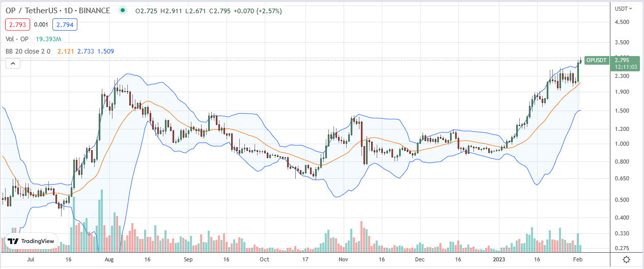Screen dimensions: 644x269
Task: Click the OPUSDT symbol price label
Action: (x=596, y=60)
